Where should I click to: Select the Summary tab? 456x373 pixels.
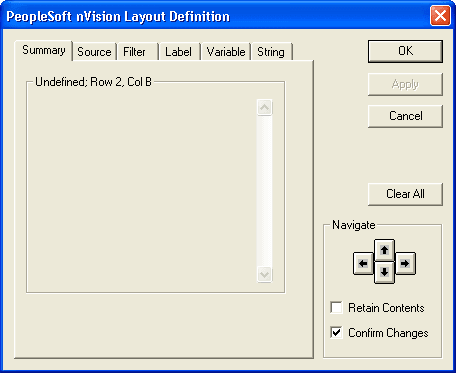44,51
